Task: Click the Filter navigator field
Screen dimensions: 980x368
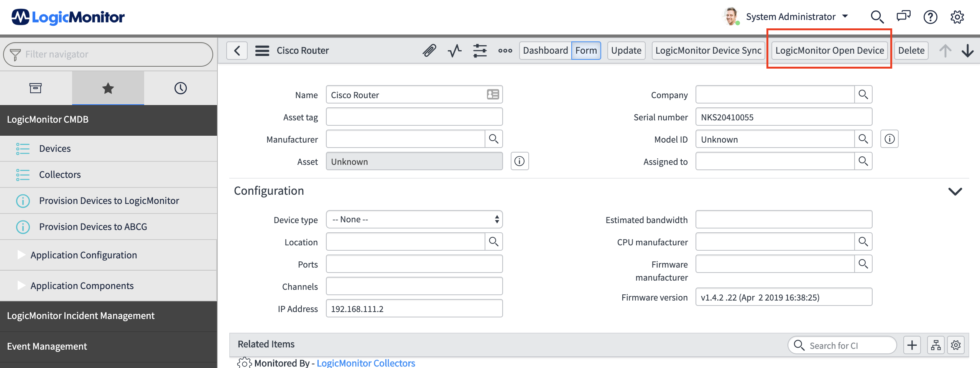Action: click(x=108, y=54)
